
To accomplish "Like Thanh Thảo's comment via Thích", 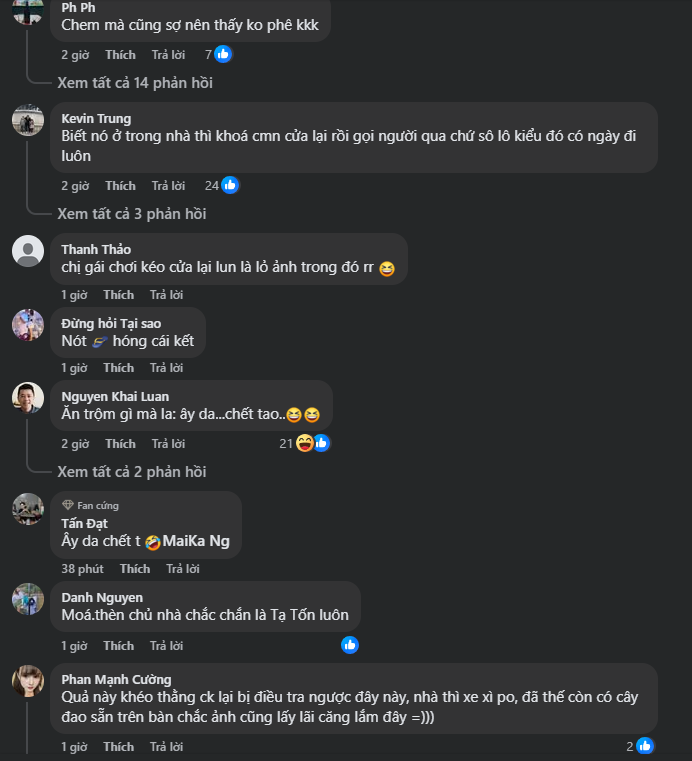I will coord(118,295).
